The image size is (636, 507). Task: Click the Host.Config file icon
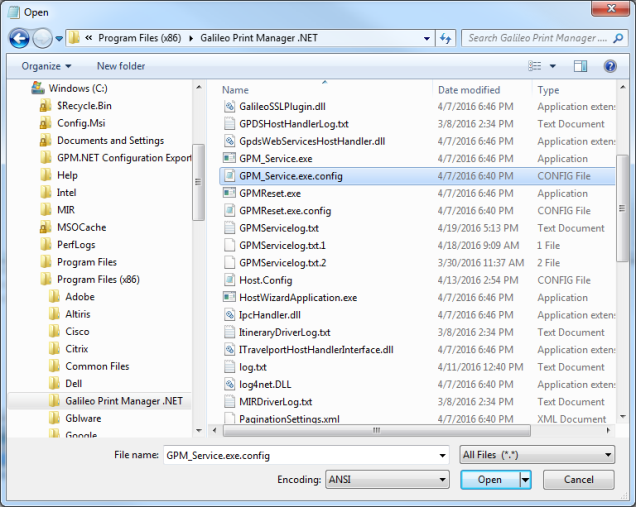coord(229,280)
